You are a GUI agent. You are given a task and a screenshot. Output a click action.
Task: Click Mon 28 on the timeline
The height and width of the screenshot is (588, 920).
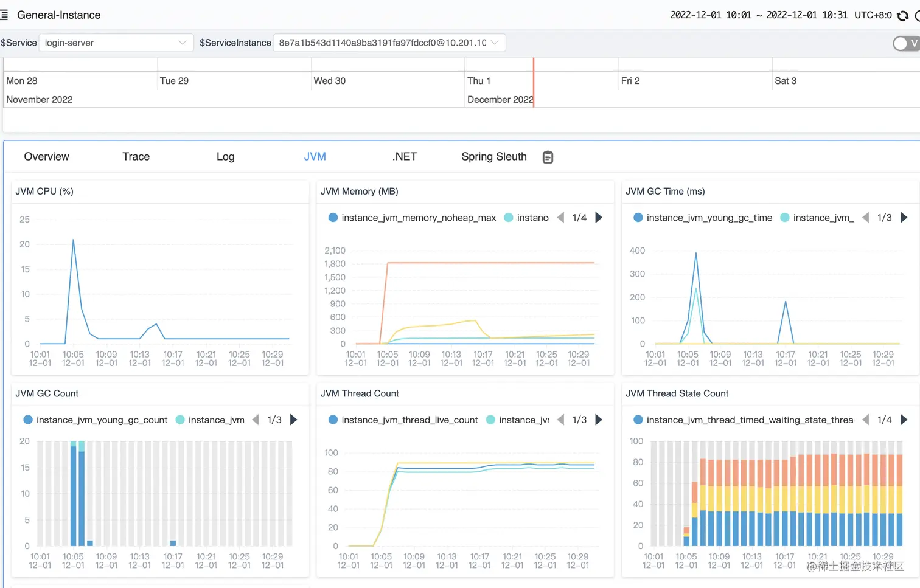22,81
